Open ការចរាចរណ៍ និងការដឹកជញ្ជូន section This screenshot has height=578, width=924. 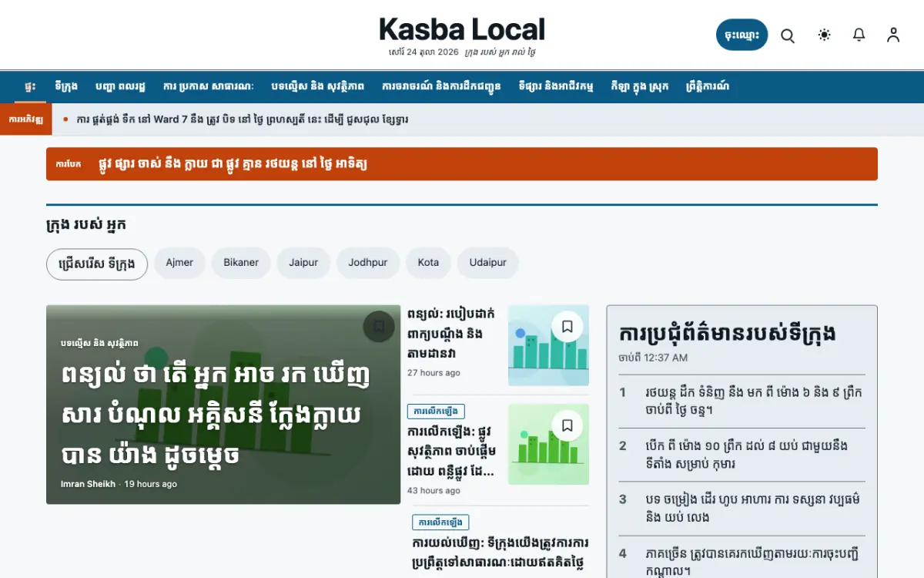point(441,86)
